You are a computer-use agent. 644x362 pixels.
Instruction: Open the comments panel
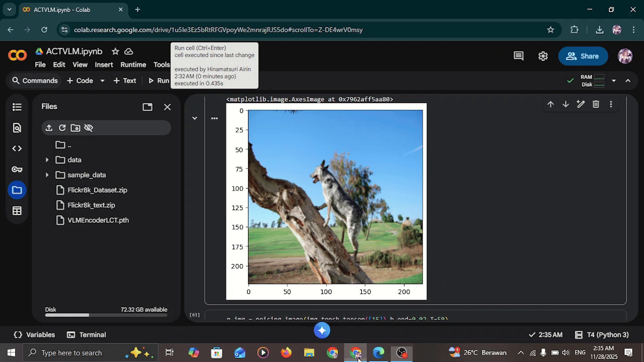(519, 56)
